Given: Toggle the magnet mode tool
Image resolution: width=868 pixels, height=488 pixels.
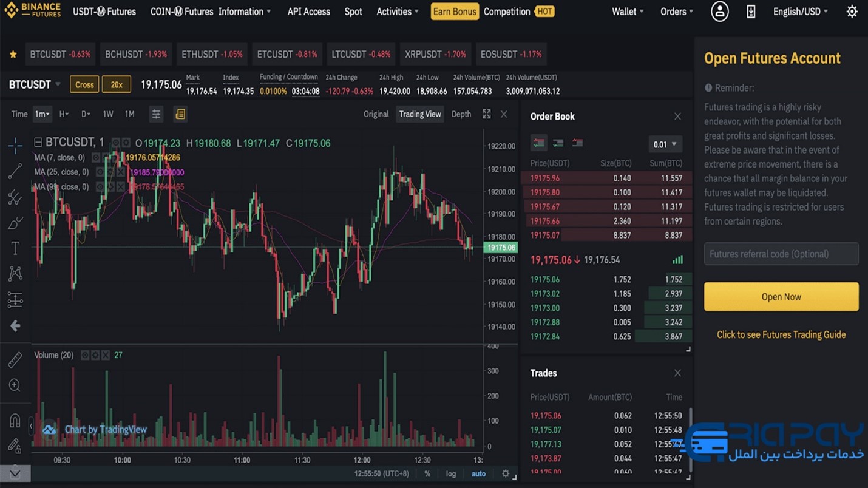Looking at the screenshot, I should [x=15, y=420].
